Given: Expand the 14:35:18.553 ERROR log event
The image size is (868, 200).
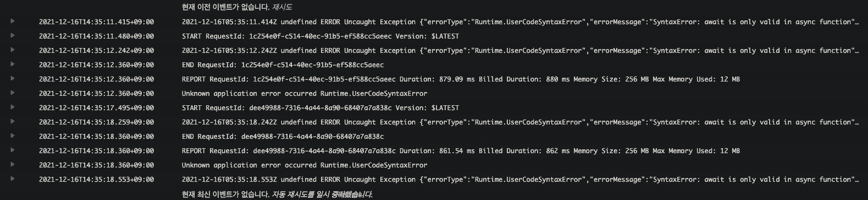Looking at the screenshot, I should 12,179.
